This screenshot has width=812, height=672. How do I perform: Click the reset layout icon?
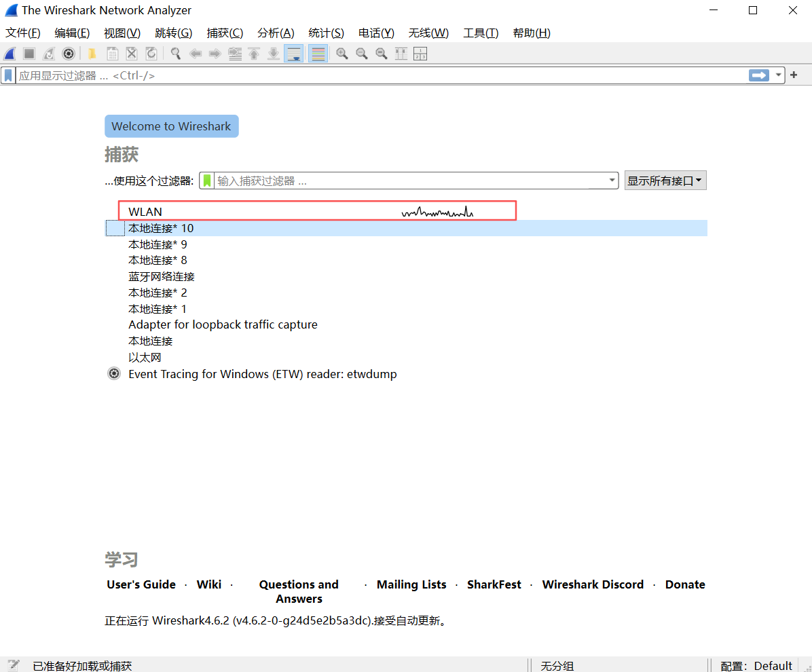pyautogui.click(x=420, y=54)
